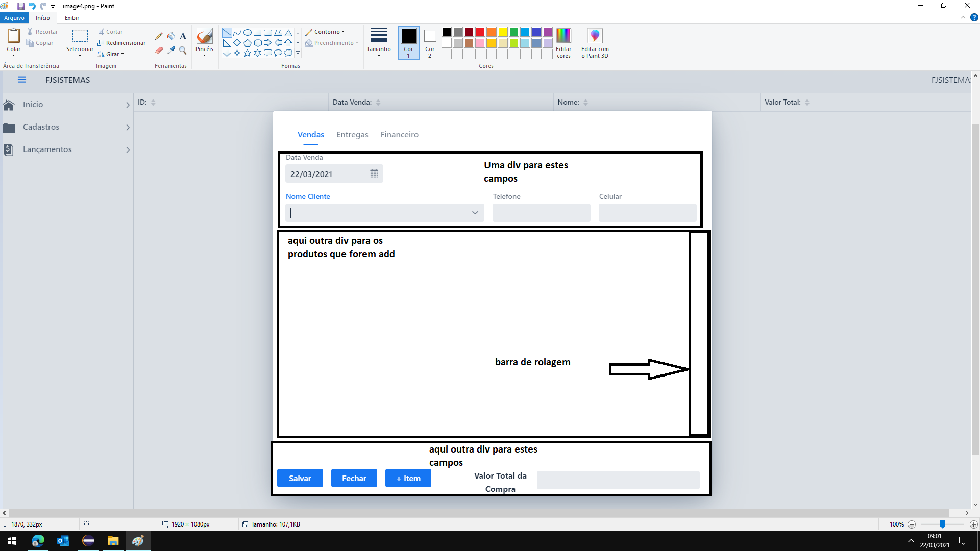Open File Explorer from the taskbar
The height and width of the screenshot is (551, 980).
pyautogui.click(x=113, y=541)
